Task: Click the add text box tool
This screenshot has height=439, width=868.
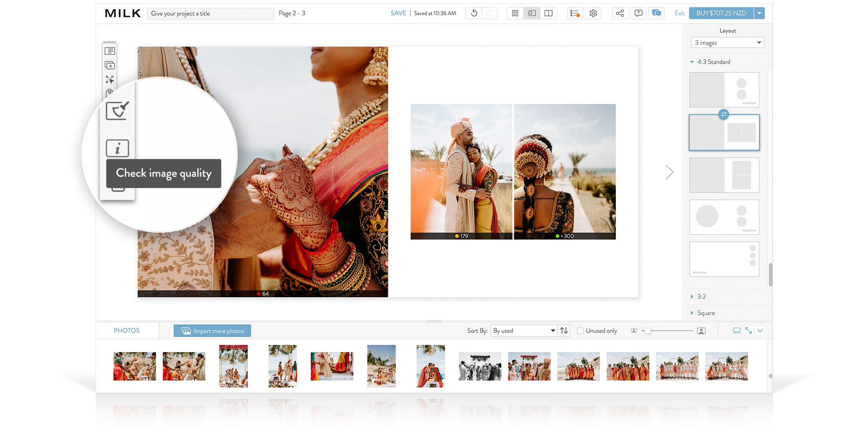Action: click(110, 51)
